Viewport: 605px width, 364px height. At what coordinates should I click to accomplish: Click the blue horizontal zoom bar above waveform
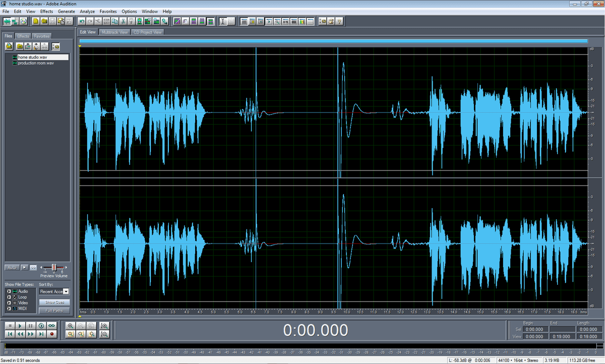point(333,41)
